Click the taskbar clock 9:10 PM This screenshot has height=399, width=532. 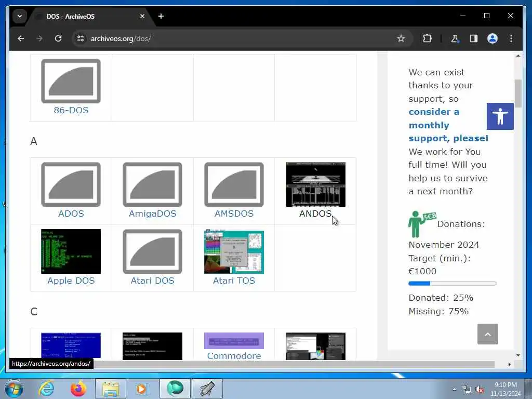tap(506, 389)
